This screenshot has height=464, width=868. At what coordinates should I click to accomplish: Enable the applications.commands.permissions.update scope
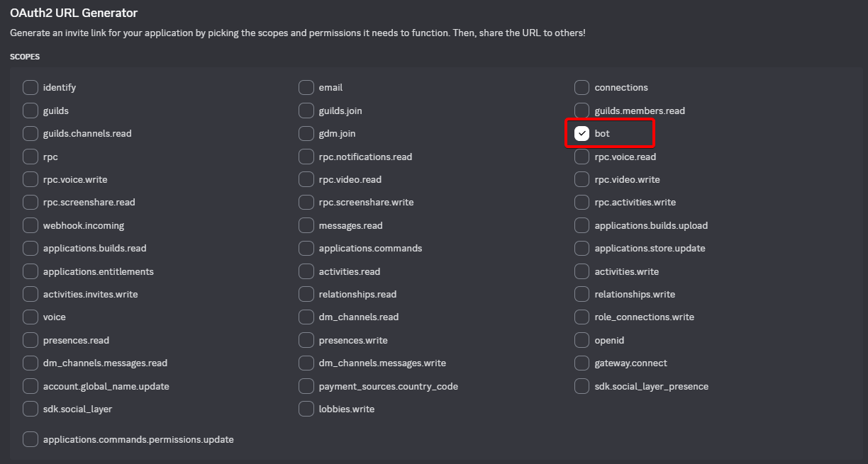30,439
